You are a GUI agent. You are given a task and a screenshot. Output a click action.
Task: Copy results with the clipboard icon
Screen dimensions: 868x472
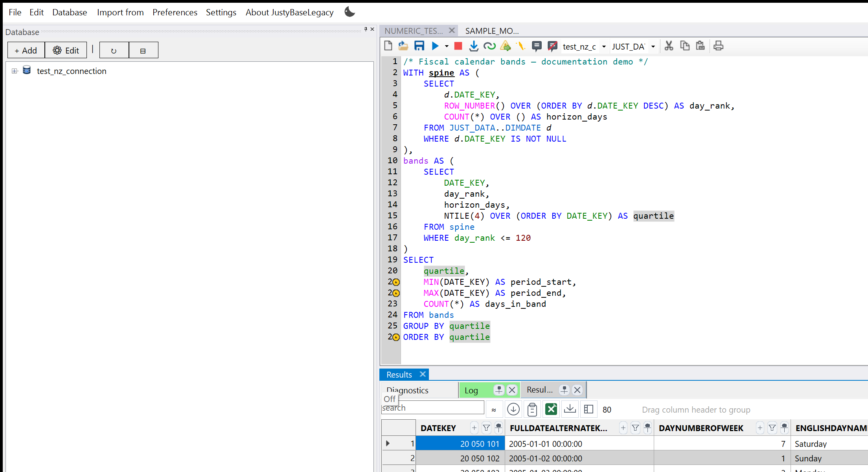[x=532, y=409]
